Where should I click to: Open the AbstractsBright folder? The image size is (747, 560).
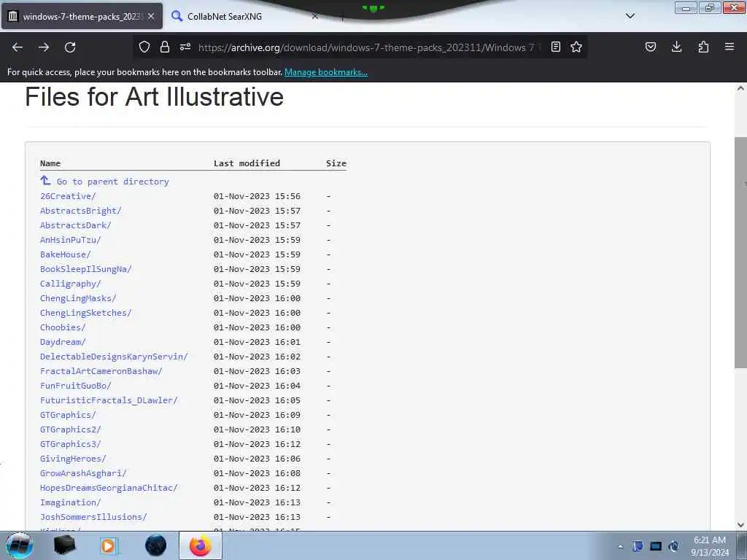point(80,211)
